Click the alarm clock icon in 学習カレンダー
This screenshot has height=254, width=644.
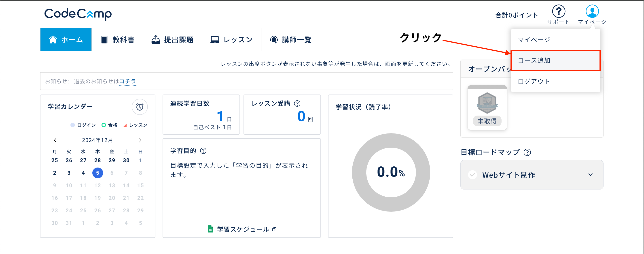140,107
